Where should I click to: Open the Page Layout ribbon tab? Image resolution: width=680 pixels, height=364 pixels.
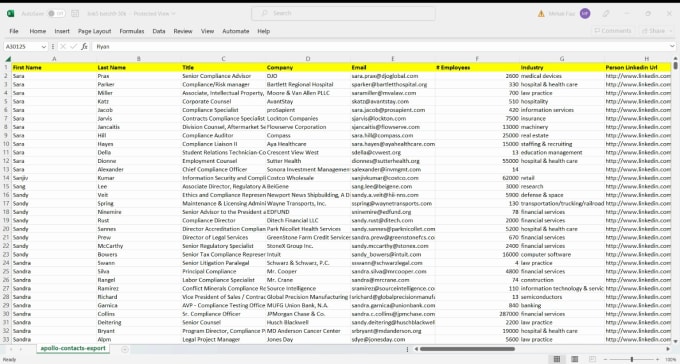click(95, 31)
